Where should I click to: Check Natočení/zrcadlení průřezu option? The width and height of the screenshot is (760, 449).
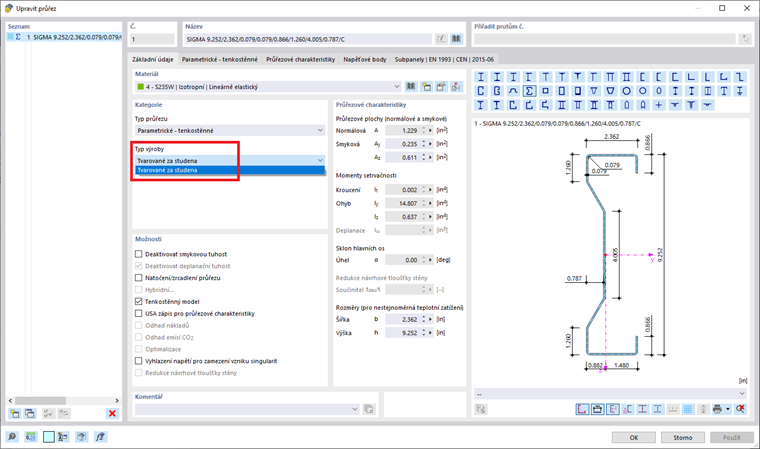[139, 278]
